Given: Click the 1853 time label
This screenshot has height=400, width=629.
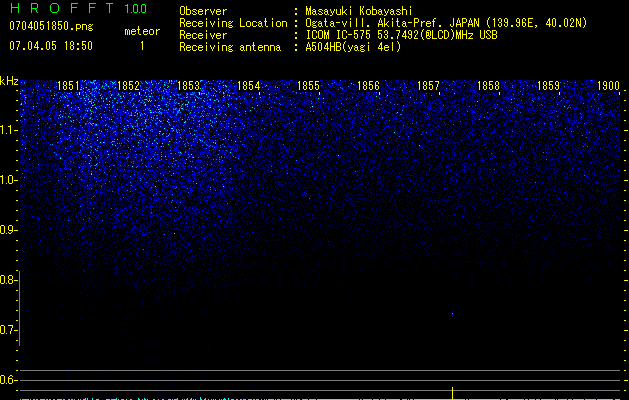Looking at the screenshot, I should pos(188,86).
